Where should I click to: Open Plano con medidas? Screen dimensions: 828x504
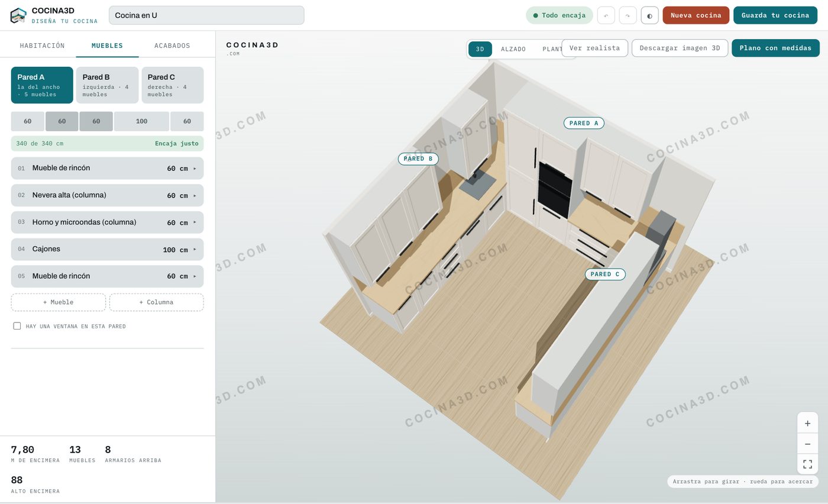tap(775, 48)
